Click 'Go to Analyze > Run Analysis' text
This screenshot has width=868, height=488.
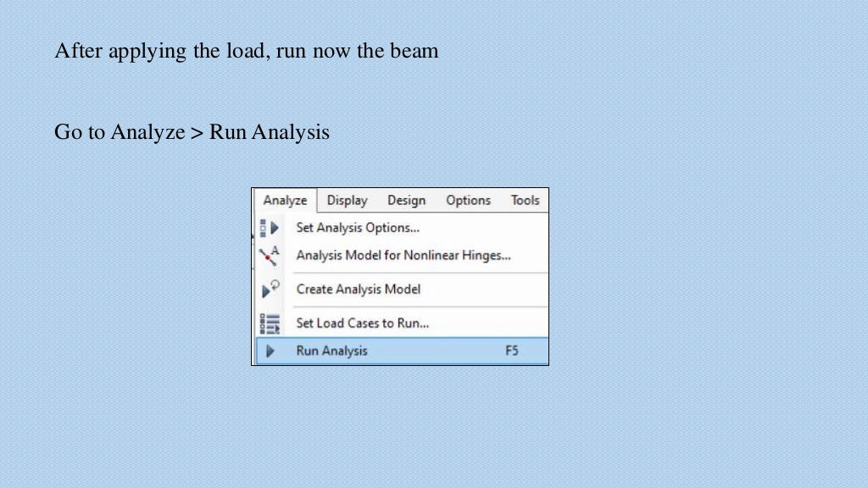[x=192, y=132]
